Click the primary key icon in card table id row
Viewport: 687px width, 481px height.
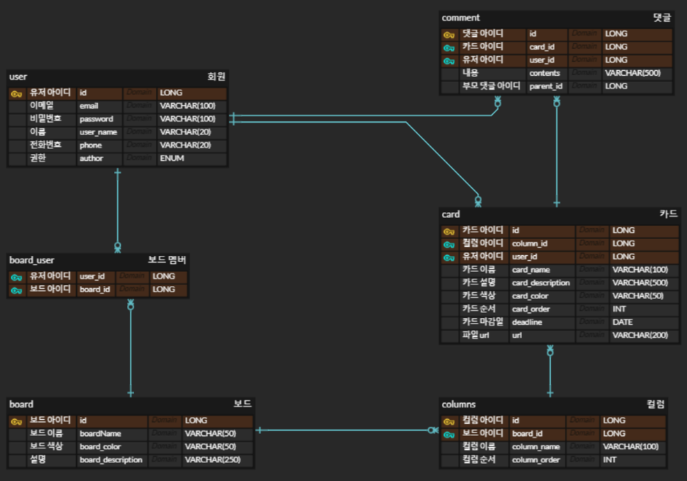coord(449,231)
